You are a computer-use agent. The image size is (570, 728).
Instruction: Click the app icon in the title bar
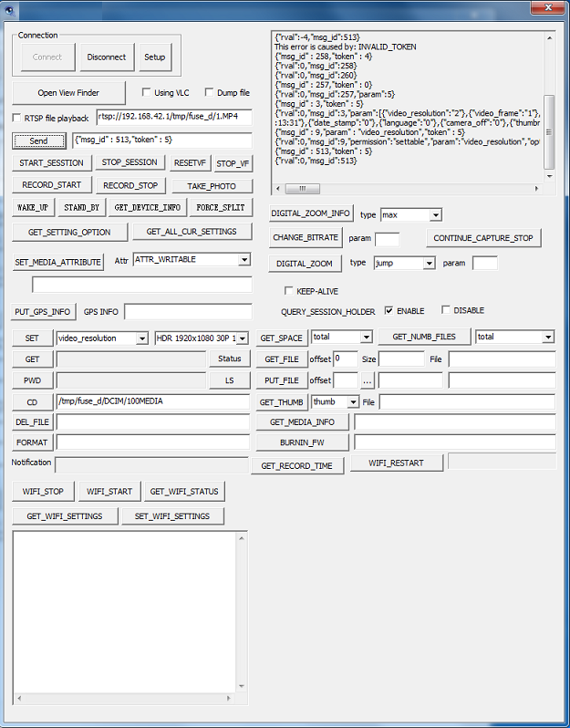(x=10, y=9)
